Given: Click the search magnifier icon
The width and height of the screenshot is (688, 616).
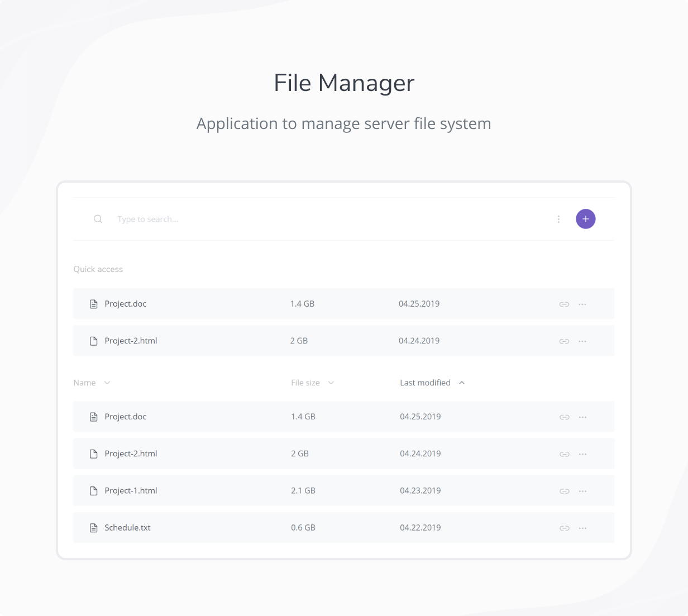Looking at the screenshot, I should pyautogui.click(x=98, y=219).
